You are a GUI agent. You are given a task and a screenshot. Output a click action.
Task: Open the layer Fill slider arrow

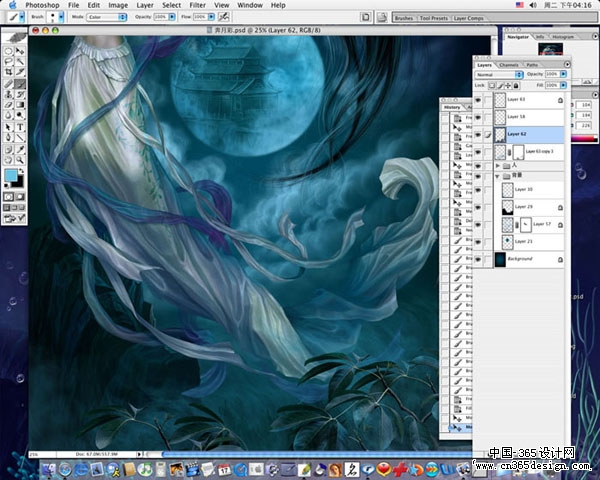563,85
